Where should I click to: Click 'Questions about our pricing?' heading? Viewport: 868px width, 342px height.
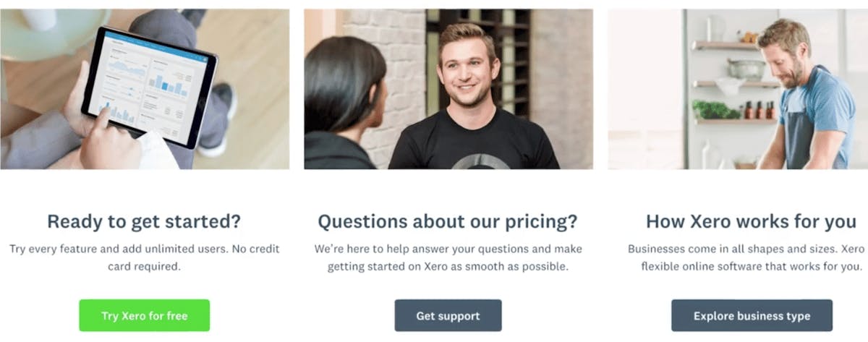(448, 221)
